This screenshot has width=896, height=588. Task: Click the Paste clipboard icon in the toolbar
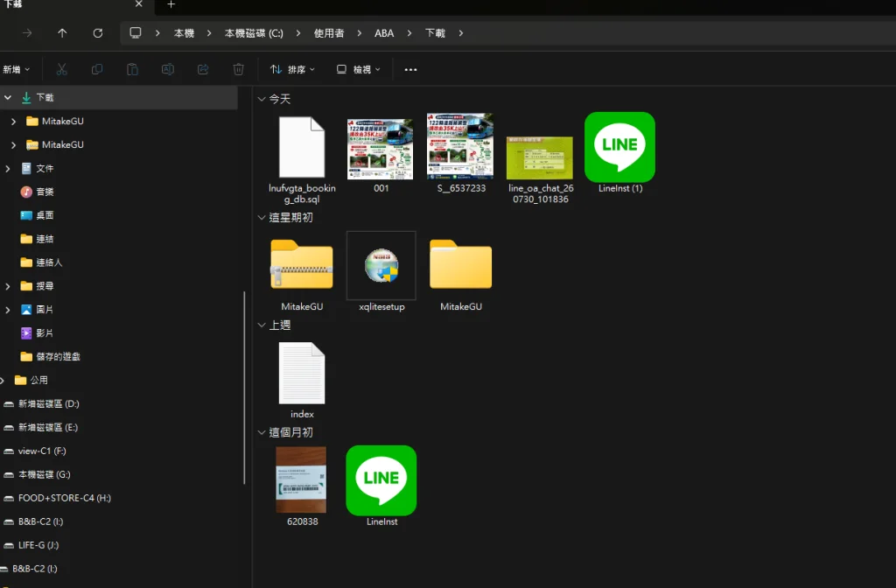click(132, 69)
